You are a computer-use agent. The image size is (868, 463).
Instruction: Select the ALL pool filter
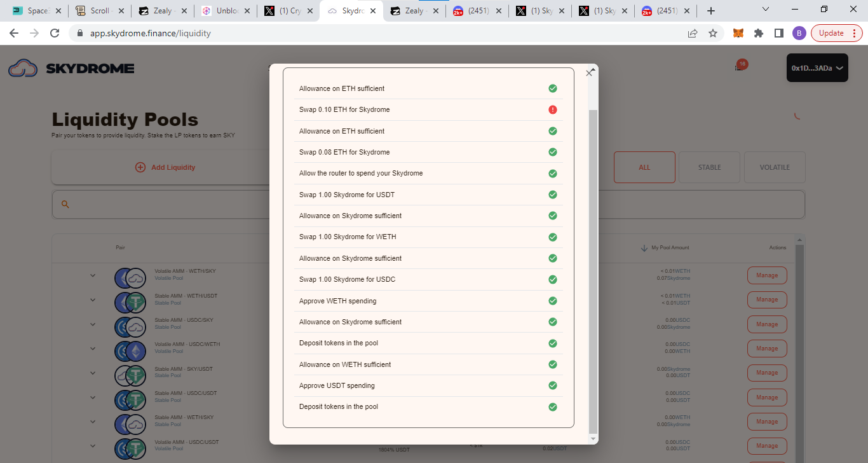coord(644,167)
